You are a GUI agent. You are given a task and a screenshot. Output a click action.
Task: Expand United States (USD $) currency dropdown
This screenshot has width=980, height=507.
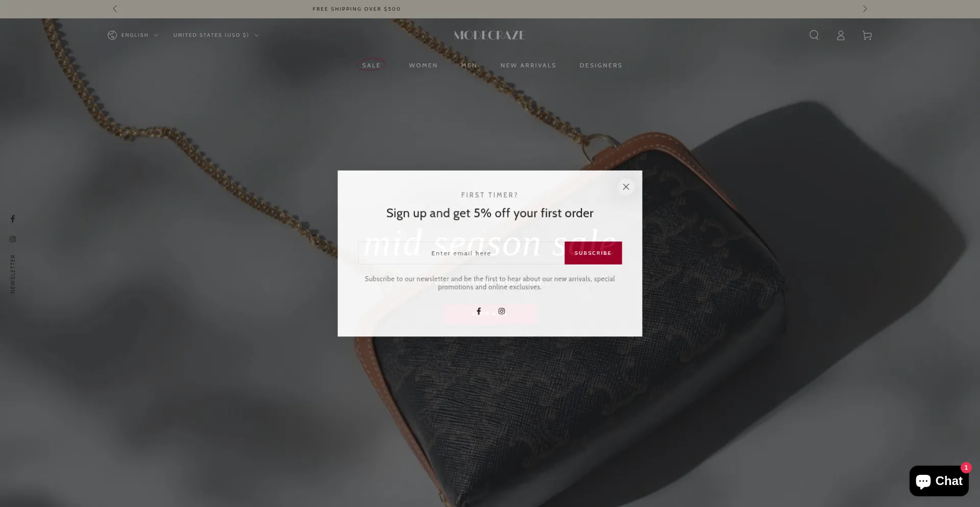(x=216, y=35)
